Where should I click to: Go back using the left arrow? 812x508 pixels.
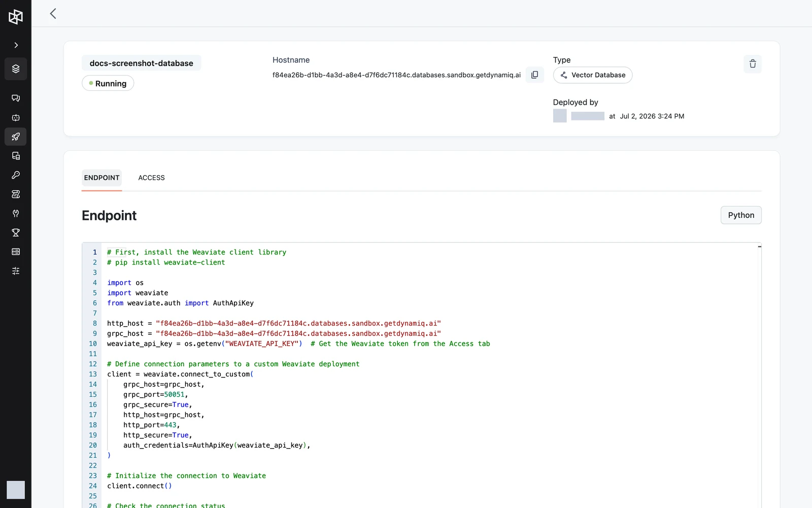(x=53, y=14)
